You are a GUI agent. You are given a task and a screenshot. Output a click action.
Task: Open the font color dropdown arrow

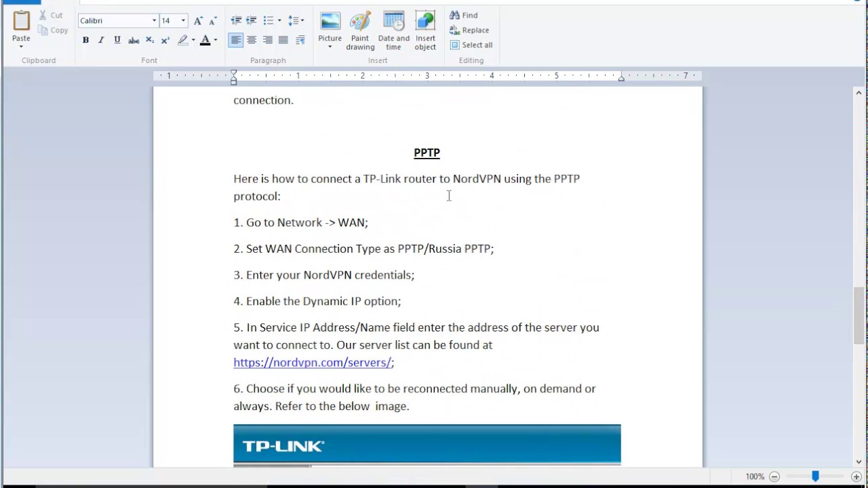click(216, 40)
